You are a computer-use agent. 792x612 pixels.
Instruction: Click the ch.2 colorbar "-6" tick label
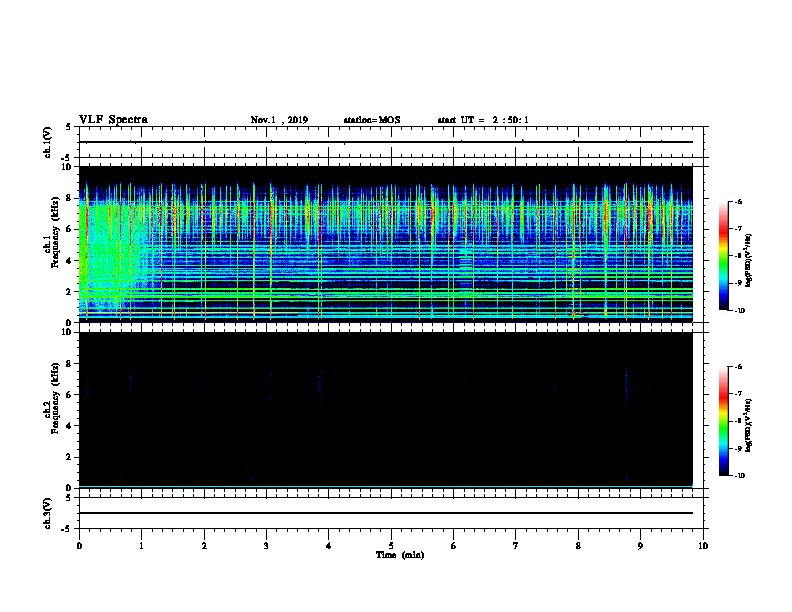pyautogui.click(x=738, y=367)
